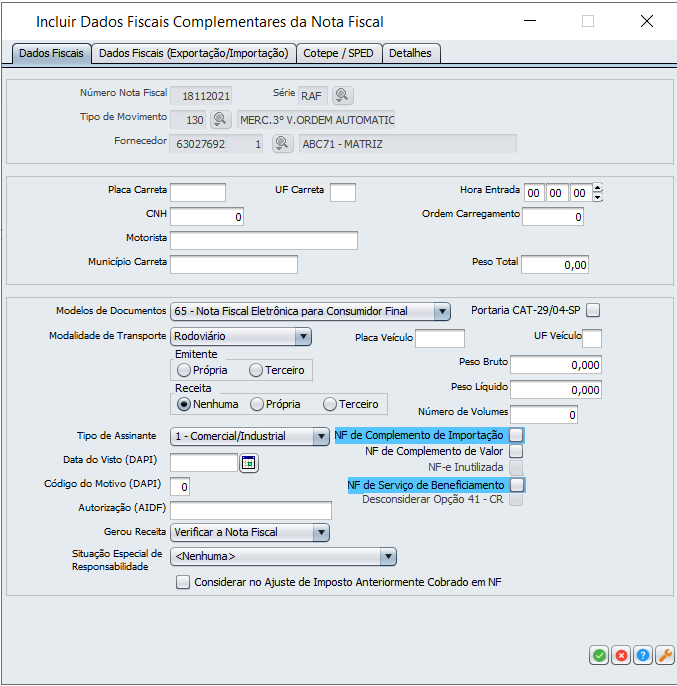
Task: Open the Fornecedor search magnifier icon
Action: [x=282, y=144]
